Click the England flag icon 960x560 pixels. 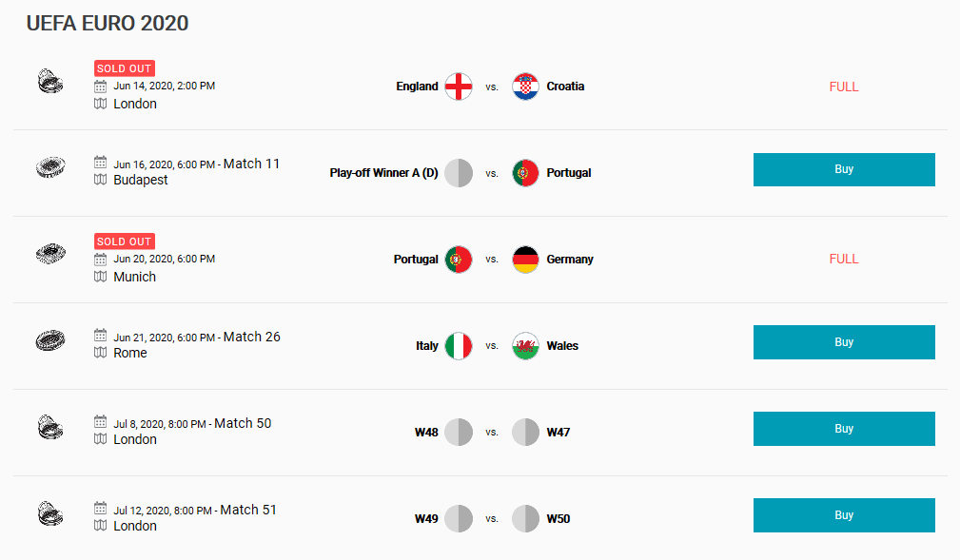(459, 87)
